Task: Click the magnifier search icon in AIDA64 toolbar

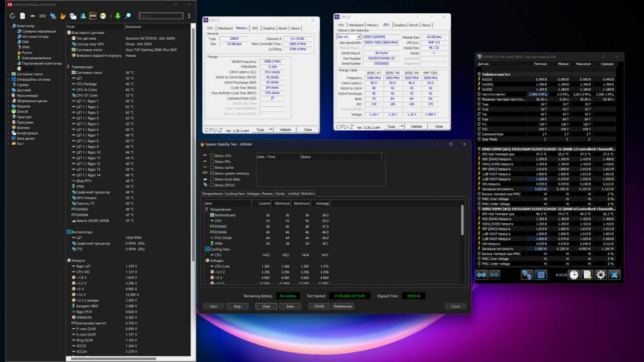Action: pyautogui.click(x=127, y=16)
